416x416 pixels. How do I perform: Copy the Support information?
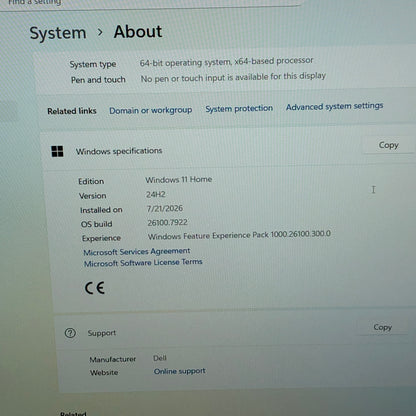(x=382, y=327)
